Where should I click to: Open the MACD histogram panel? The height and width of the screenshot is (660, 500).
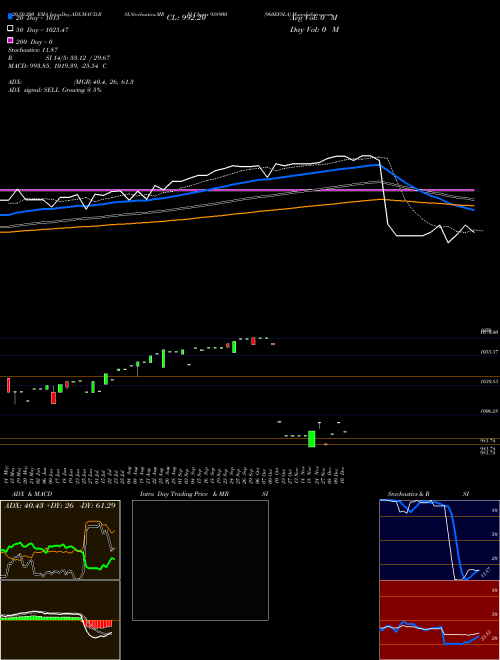(60, 620)
